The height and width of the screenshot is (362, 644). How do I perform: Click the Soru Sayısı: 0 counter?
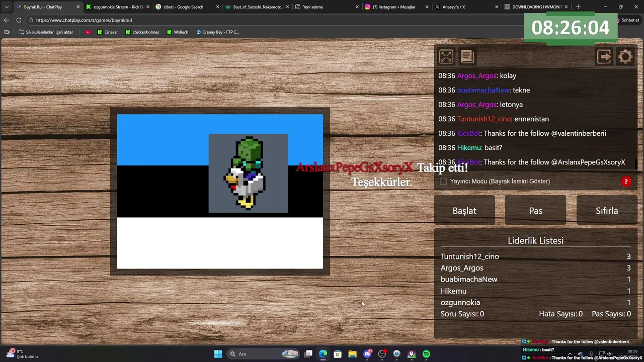pos(462,314)
